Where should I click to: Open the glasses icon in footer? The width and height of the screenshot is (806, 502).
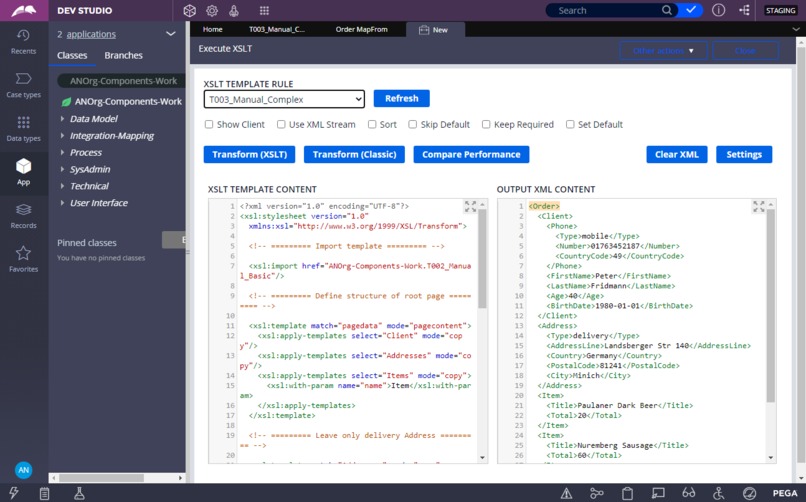pyautogui.click(x=689, y=493)
